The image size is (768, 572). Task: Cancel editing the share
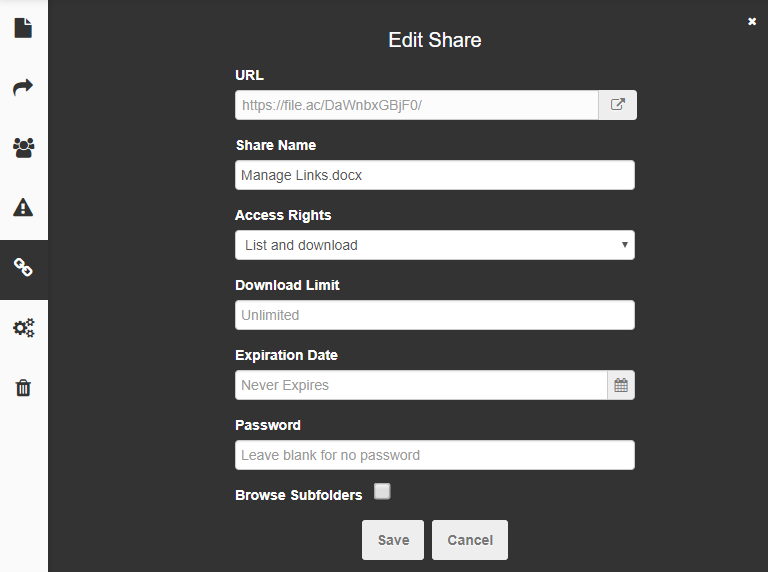tap(470, 540)
